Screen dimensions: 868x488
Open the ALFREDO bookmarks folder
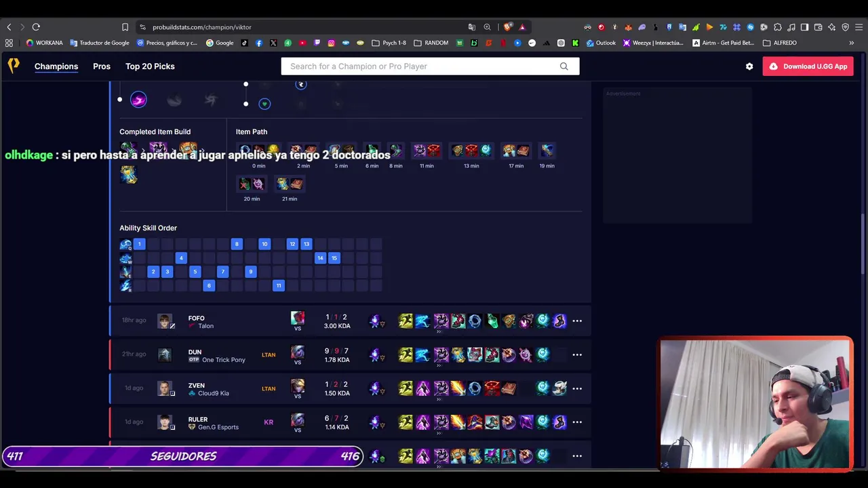tap(780, 43)
